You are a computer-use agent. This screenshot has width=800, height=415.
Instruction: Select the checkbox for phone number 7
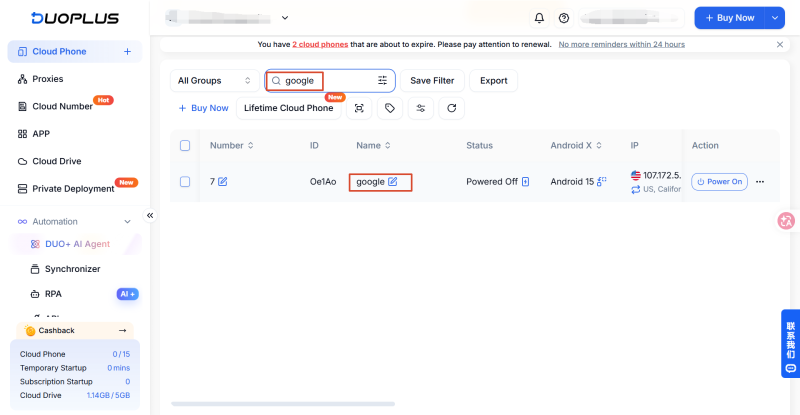click(185, 182)
